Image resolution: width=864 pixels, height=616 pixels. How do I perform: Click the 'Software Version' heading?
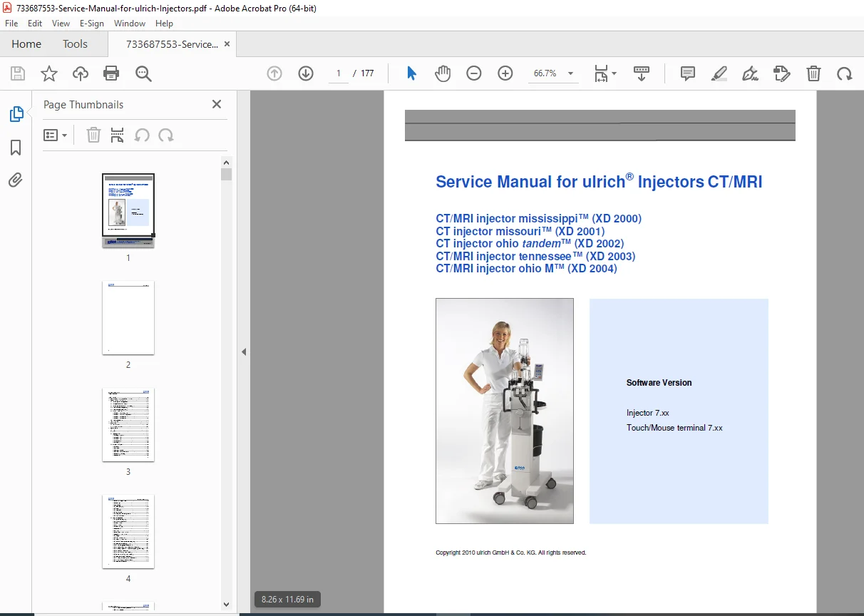click(x=659, y=383)
